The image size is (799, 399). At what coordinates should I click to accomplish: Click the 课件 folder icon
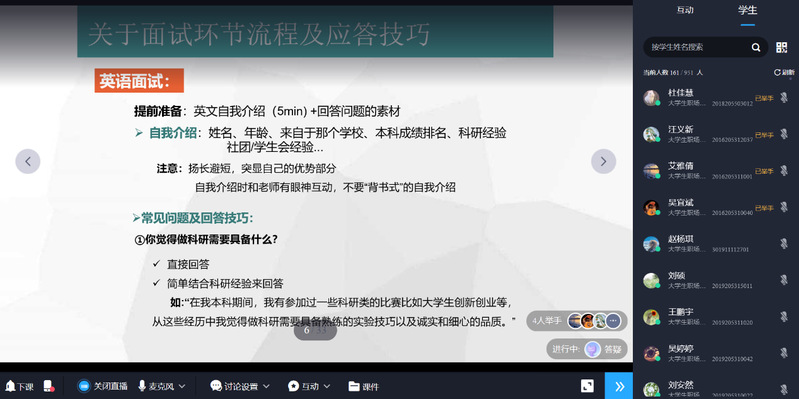354,386
